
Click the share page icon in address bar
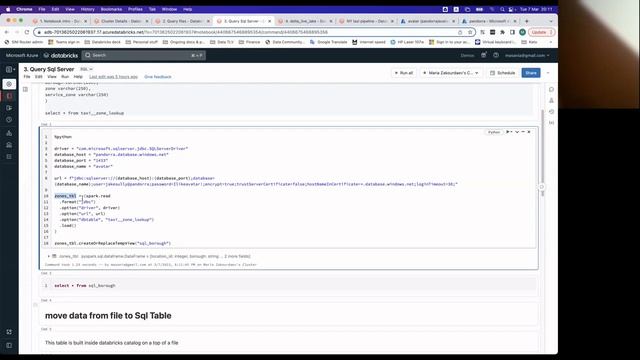460,32
